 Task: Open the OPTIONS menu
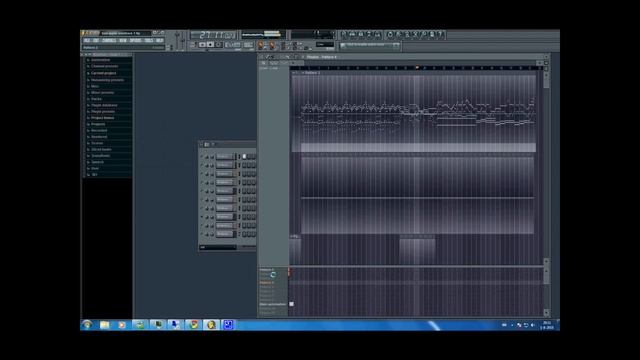coord(135,40)
